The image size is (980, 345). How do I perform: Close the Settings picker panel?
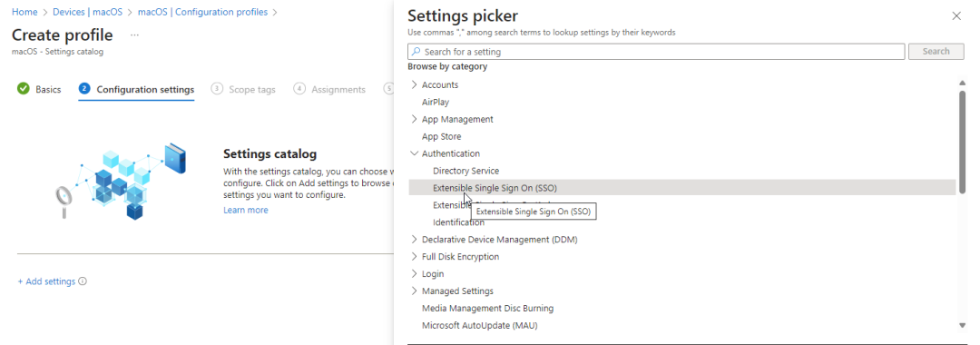956,16
